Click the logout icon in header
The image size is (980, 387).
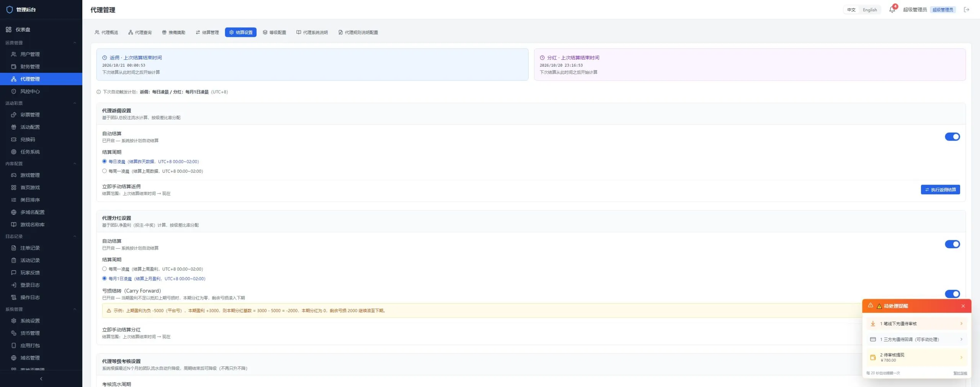click(967, 10)
